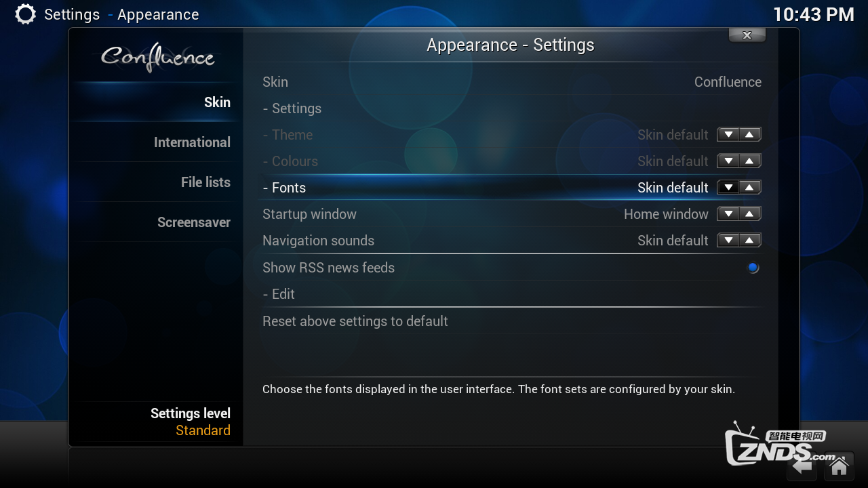
Task: Click the Colours up arrow
Action: coord(750,161)
